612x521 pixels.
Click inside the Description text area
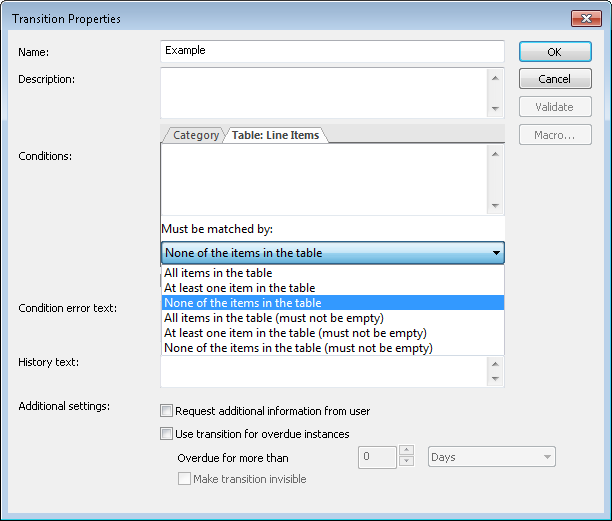[x=324, y=92]
